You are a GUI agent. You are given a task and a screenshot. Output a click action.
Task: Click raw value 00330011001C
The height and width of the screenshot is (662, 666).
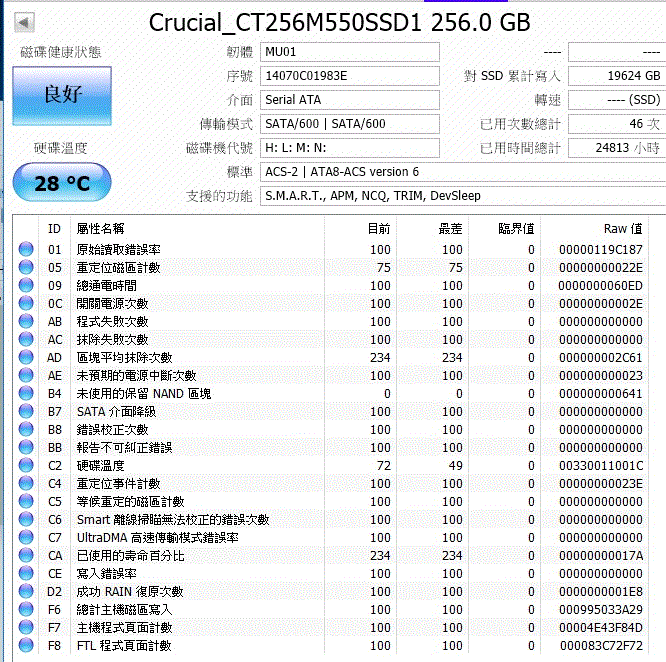[x=601, y=466]
